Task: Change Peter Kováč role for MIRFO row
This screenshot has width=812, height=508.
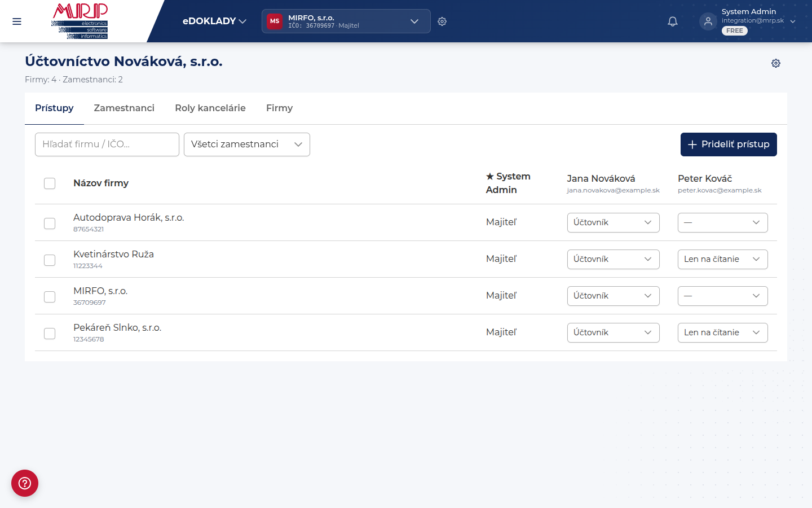Action: (723, 296)
